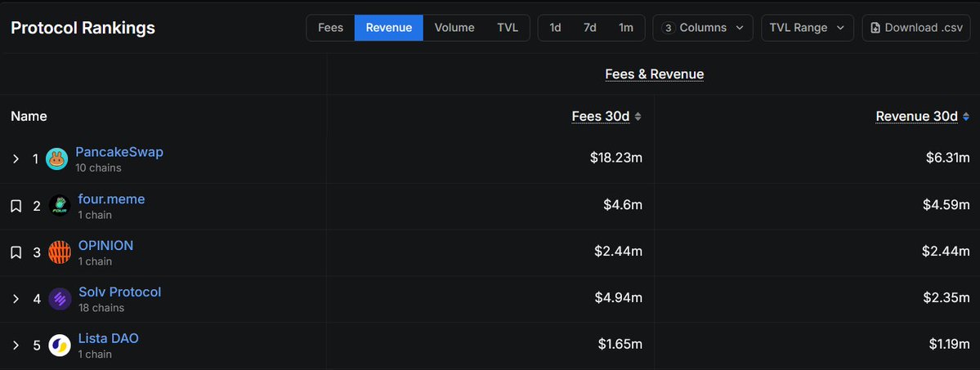Select the 7d time period
This screenshot has height=370, width=980.
coord(590,28)
